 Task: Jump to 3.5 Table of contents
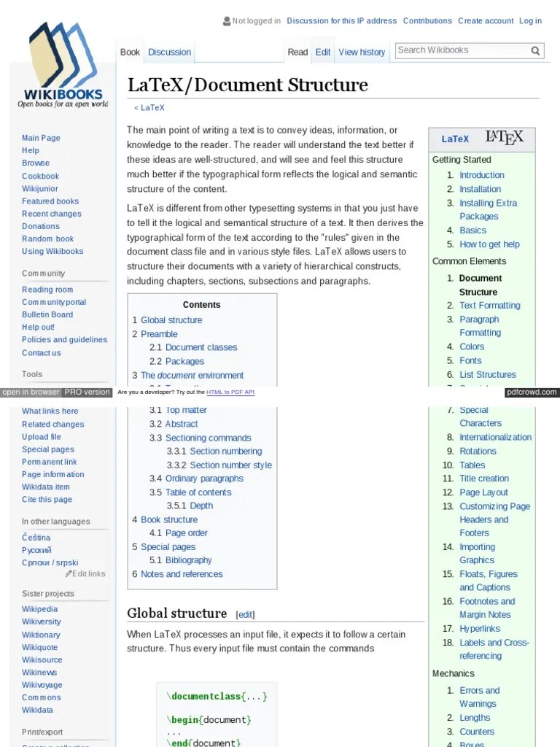[x=198, y=492]
